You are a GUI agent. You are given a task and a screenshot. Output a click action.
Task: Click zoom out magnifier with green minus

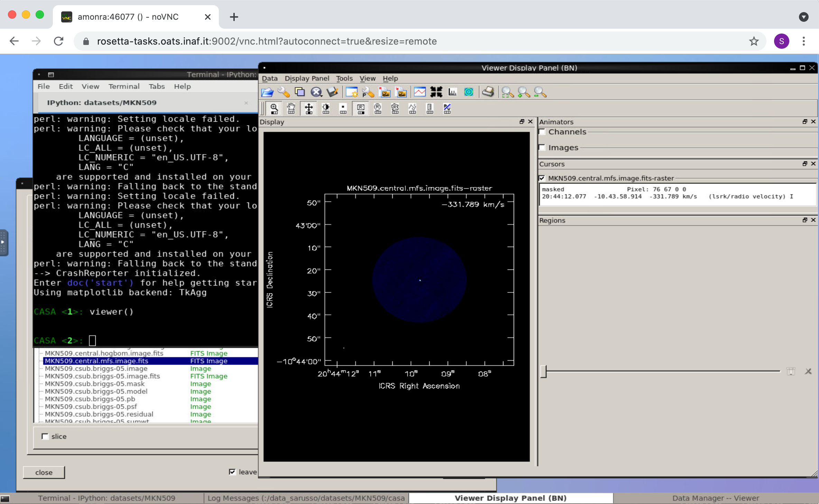coord(540,92)
